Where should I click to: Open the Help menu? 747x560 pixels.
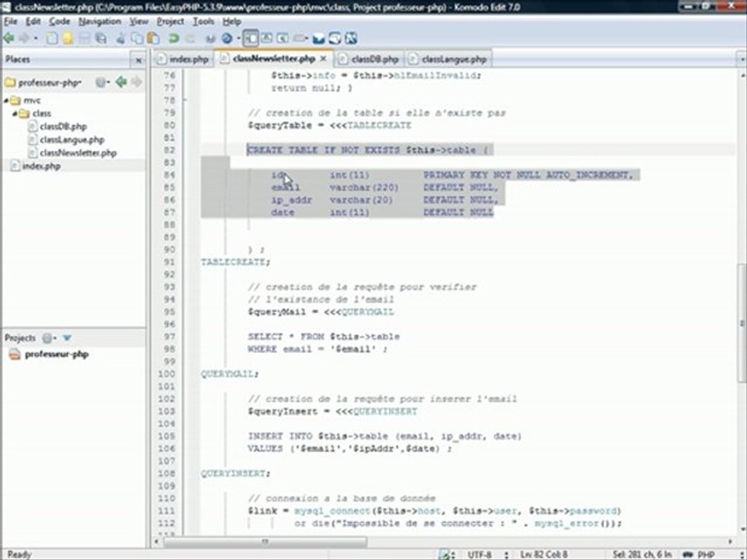click(232, 22)
